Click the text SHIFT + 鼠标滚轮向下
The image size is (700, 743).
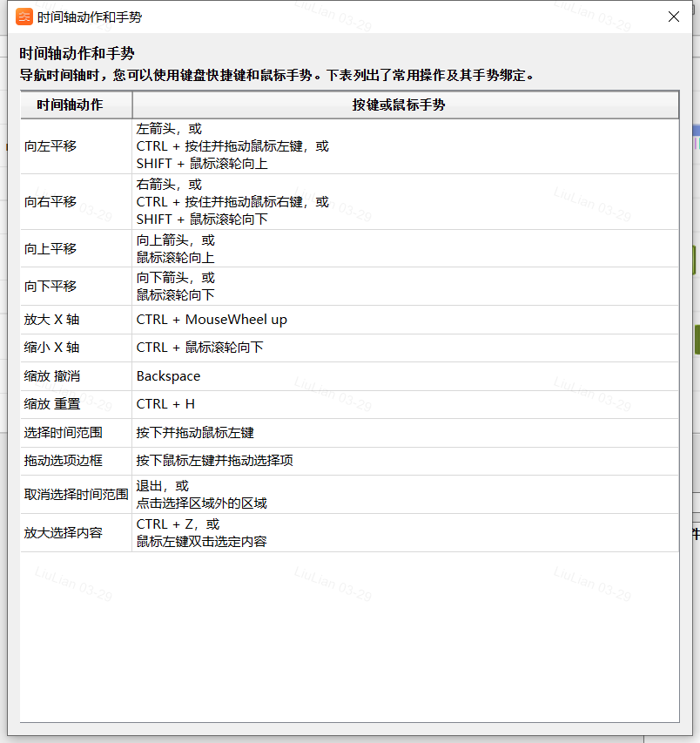click(202, 220)
